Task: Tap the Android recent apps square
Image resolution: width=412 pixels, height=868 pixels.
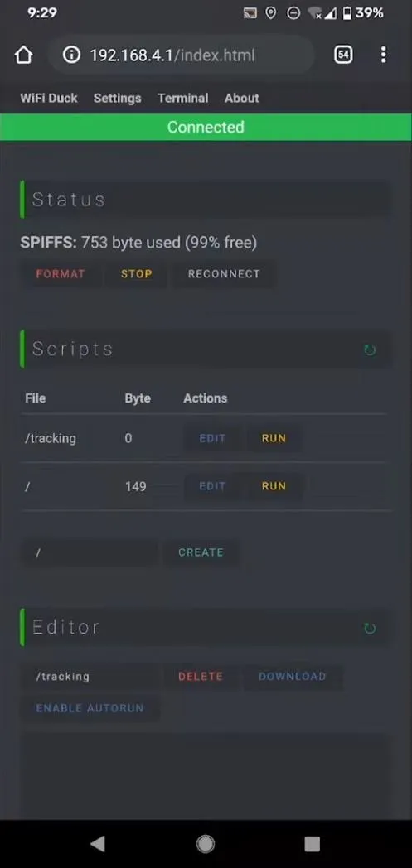Action: [313, 844]
